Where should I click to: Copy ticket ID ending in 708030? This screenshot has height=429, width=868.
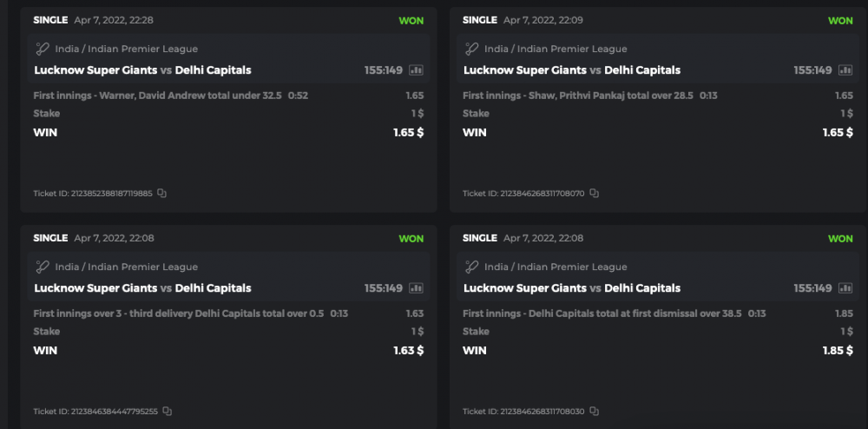(594, 412)
